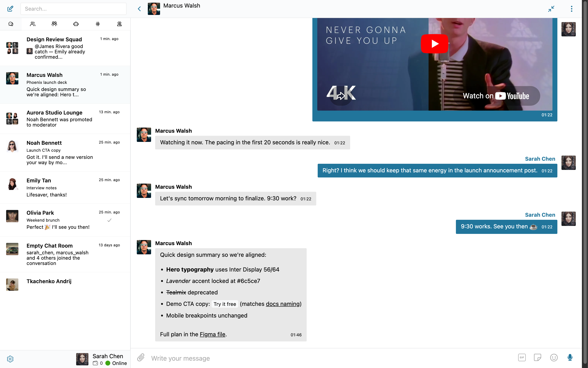The width and height of the screenshot is (588, 368).
Task: Click Marcus Walsh avatar beside 9:30 work message
Action: point(144,191)
